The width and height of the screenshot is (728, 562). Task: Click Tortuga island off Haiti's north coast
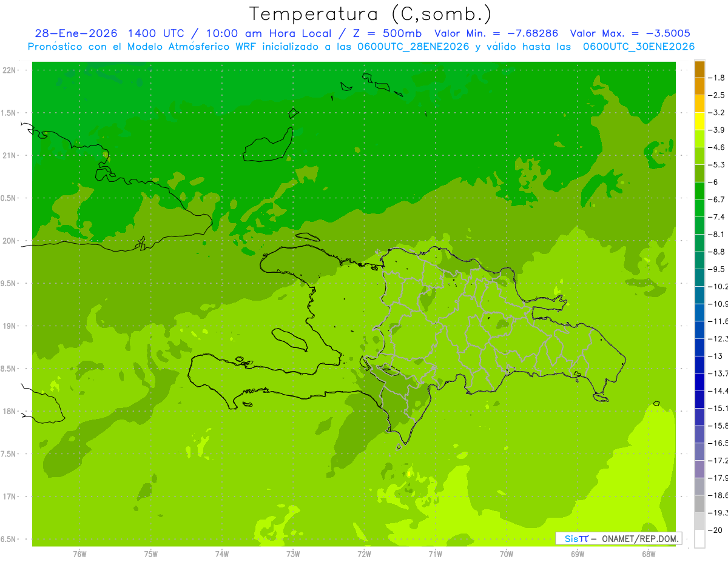pyautogui.click(x=308, y=237)
